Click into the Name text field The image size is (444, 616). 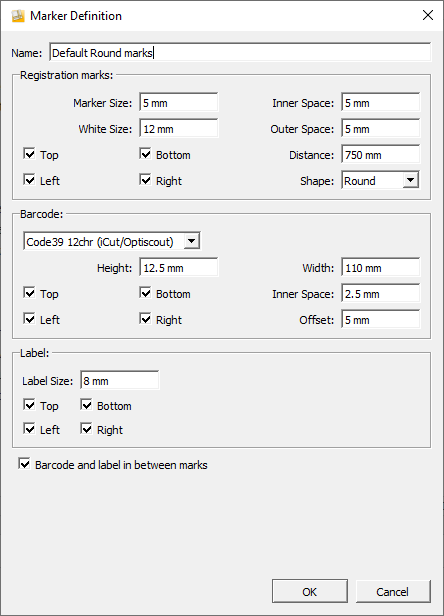click(240, 52)
